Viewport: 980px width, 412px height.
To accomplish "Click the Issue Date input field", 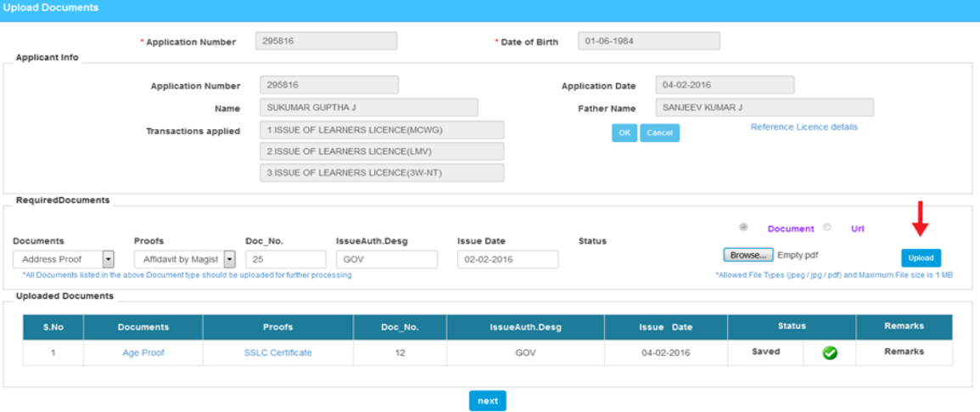I will pos(507,259).
